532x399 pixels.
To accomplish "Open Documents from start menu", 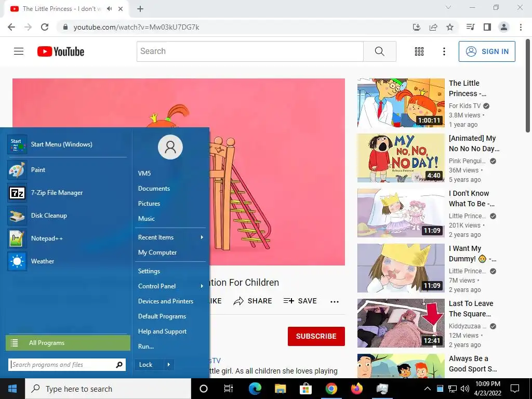I will coord(154,188).
